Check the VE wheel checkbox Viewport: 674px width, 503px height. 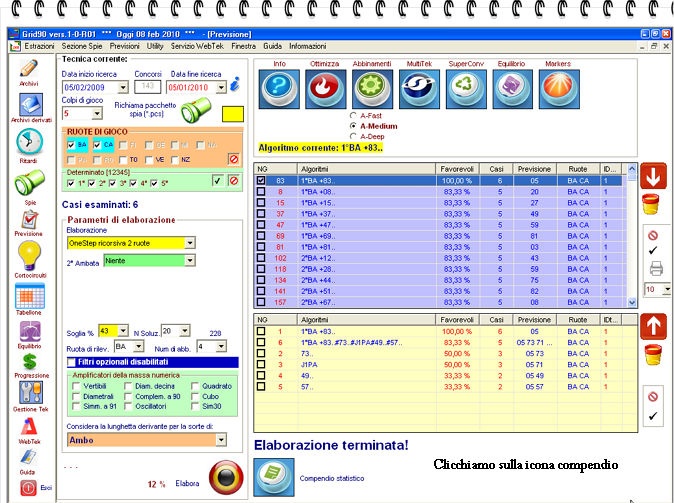(x=149, y=160)
